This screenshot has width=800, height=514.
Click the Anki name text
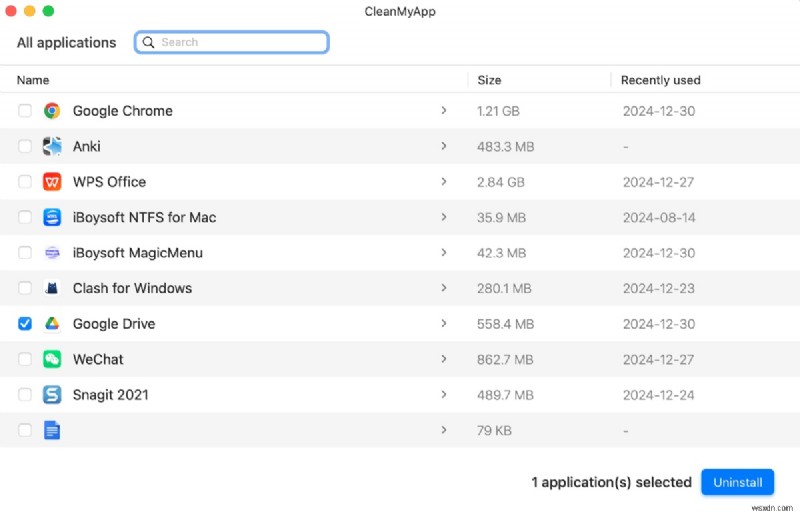(86, 146)
